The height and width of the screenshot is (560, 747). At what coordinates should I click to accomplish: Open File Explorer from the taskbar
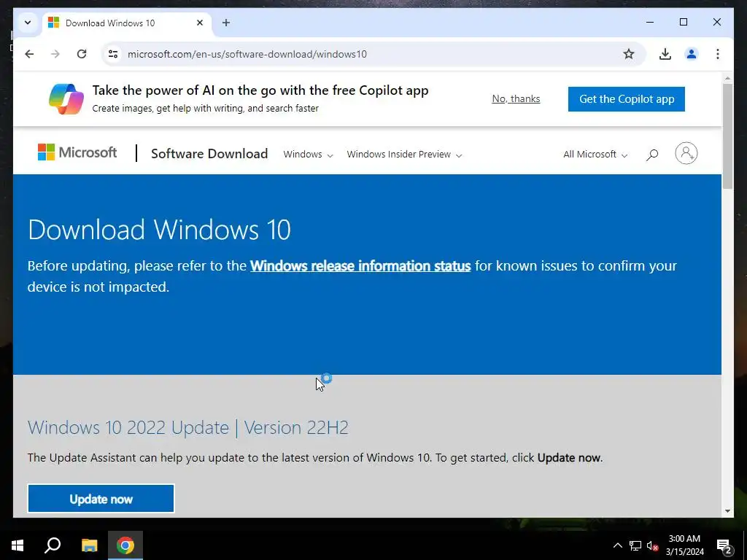pyautogui.click(x=89, y=545)
